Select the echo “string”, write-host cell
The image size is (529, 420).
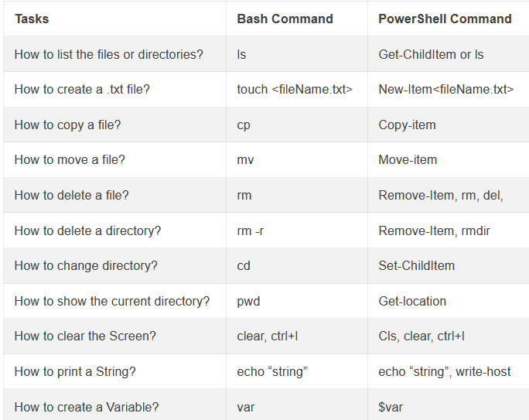coord(444,371)
